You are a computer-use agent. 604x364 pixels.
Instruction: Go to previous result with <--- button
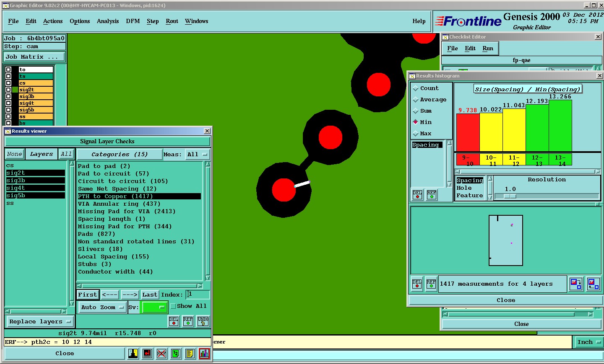tap(110, 295)
